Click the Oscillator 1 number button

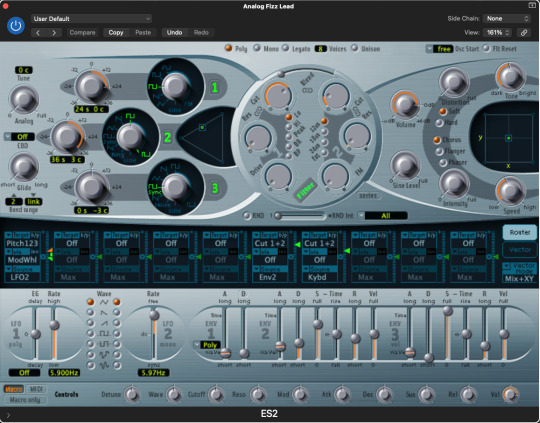[215, 87]
